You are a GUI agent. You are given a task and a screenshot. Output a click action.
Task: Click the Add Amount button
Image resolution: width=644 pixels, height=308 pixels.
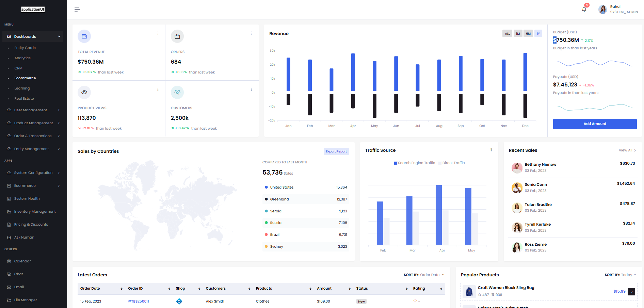click(595, 124)
